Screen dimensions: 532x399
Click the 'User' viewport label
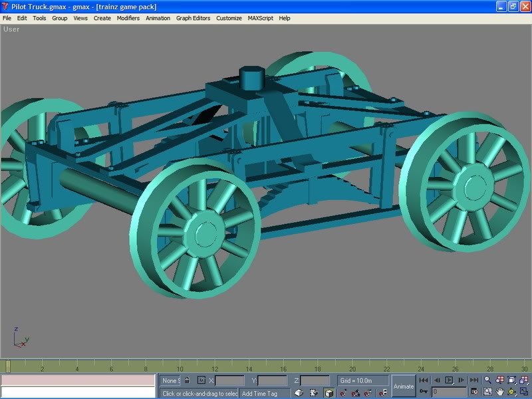[x=11, y=29]
